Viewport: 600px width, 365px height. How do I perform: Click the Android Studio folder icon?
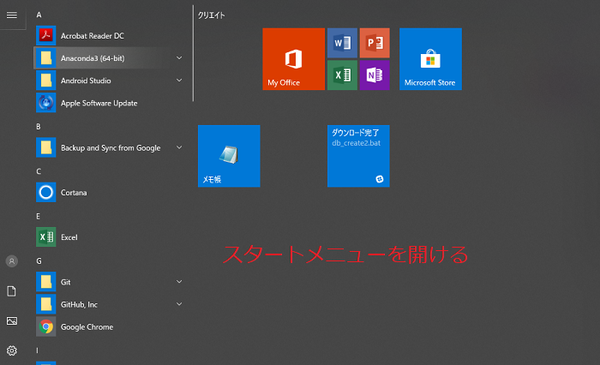point(46,80)
